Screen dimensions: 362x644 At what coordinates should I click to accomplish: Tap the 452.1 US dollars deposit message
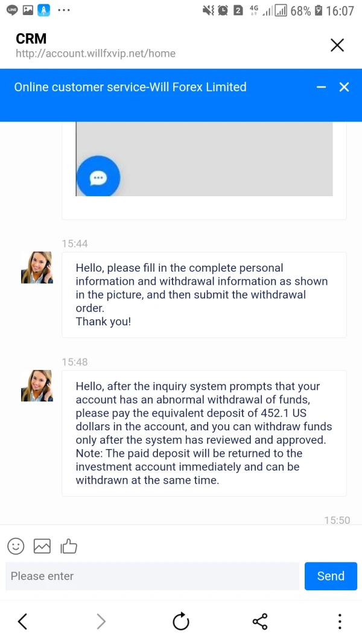coord(204,433)
